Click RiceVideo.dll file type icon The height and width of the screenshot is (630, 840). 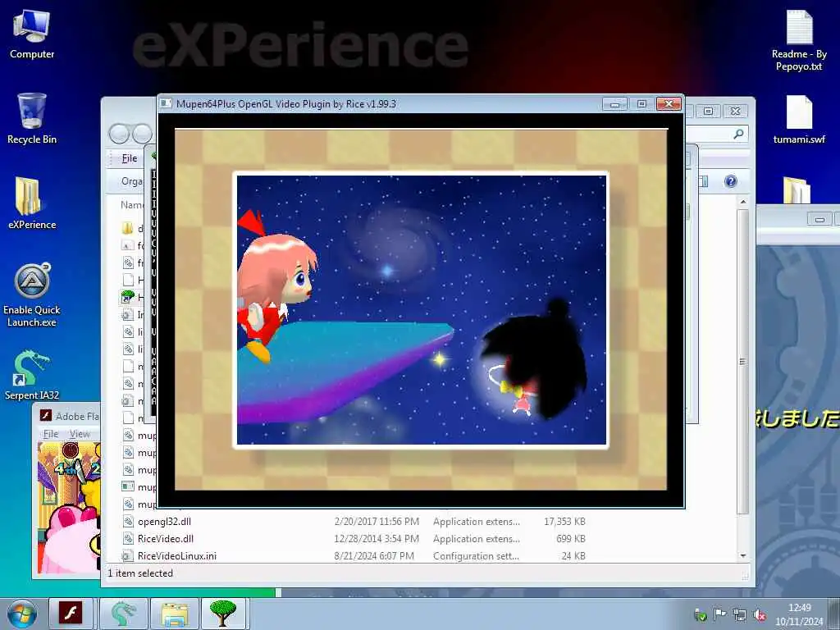pyautogui.click(x=128, y=538)
